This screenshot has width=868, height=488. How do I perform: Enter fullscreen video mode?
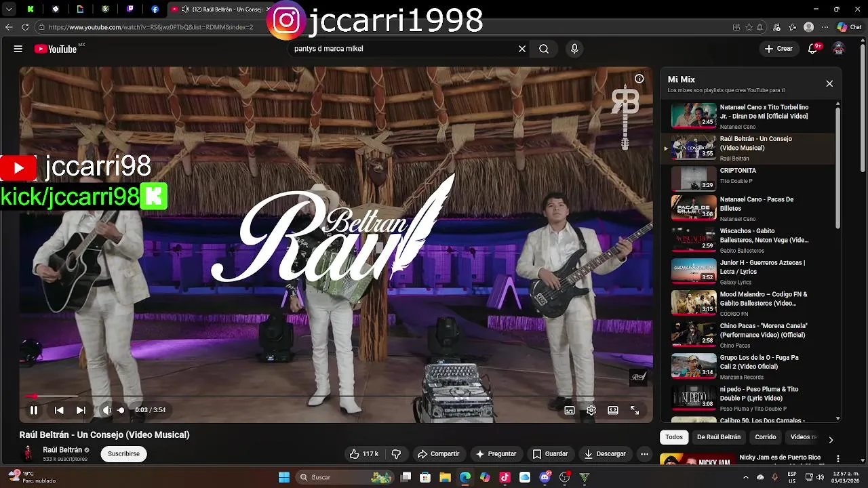[x=635, y=410]
